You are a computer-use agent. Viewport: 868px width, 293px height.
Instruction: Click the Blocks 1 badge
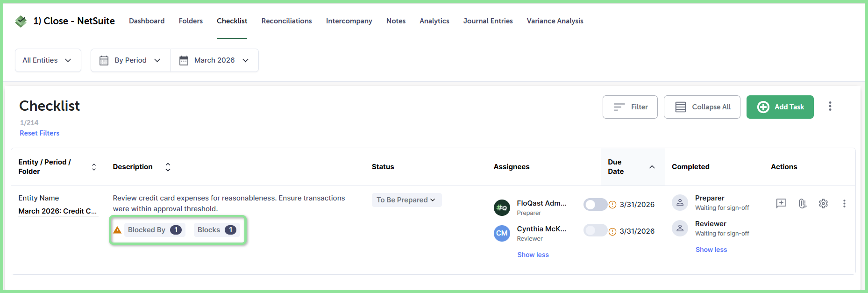(x=217, y=230)
